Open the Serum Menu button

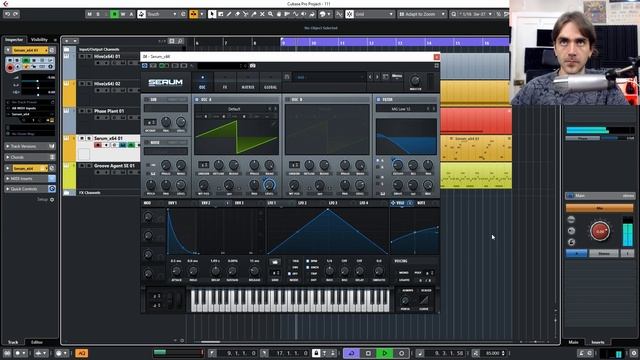[397, 76]
